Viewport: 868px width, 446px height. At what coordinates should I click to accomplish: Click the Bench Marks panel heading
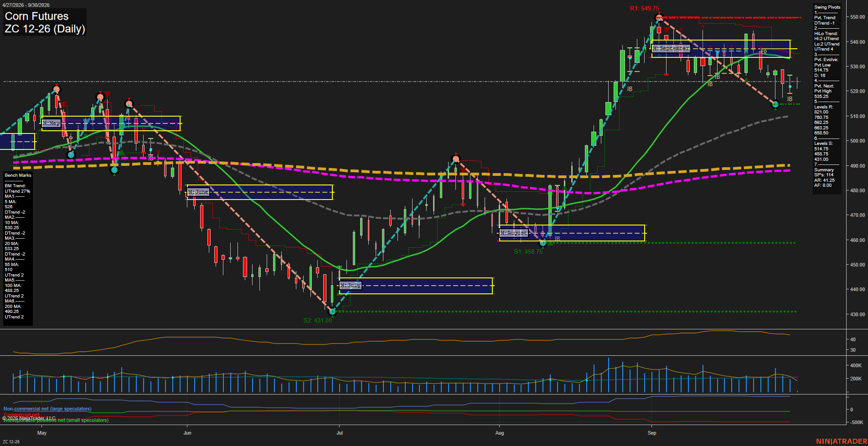click(18, 175)
